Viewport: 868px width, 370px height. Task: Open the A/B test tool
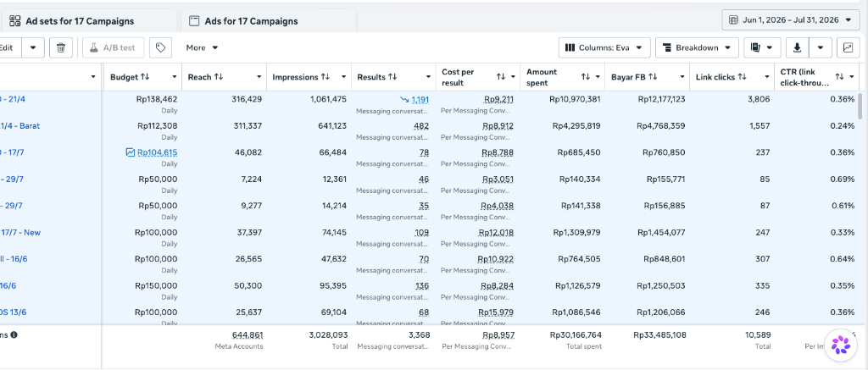113,47
